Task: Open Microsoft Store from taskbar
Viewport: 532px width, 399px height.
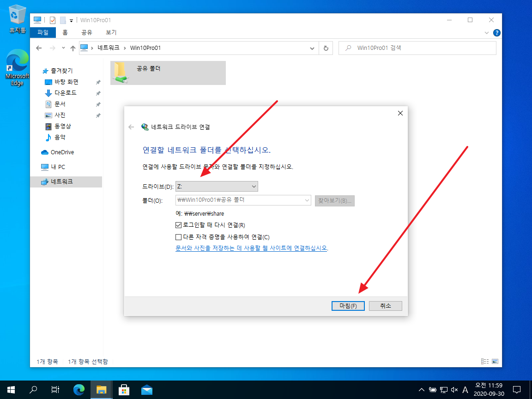Action: click(x=124, y=390)
